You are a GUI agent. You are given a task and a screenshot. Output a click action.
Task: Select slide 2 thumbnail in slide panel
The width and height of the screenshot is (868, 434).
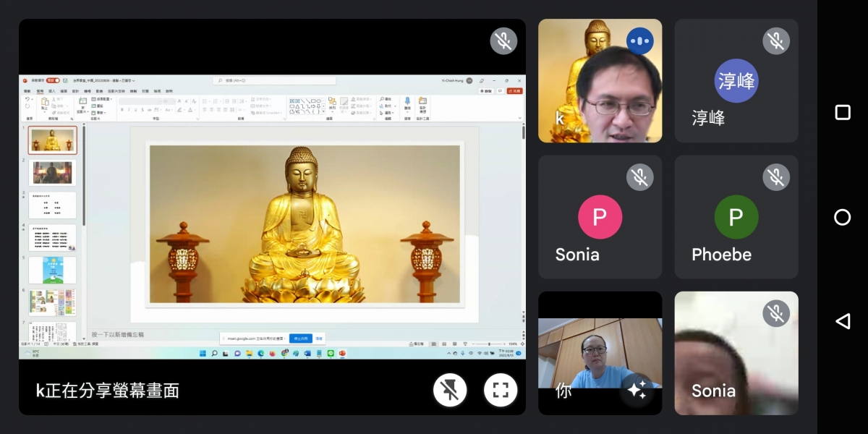click(52, 173)
